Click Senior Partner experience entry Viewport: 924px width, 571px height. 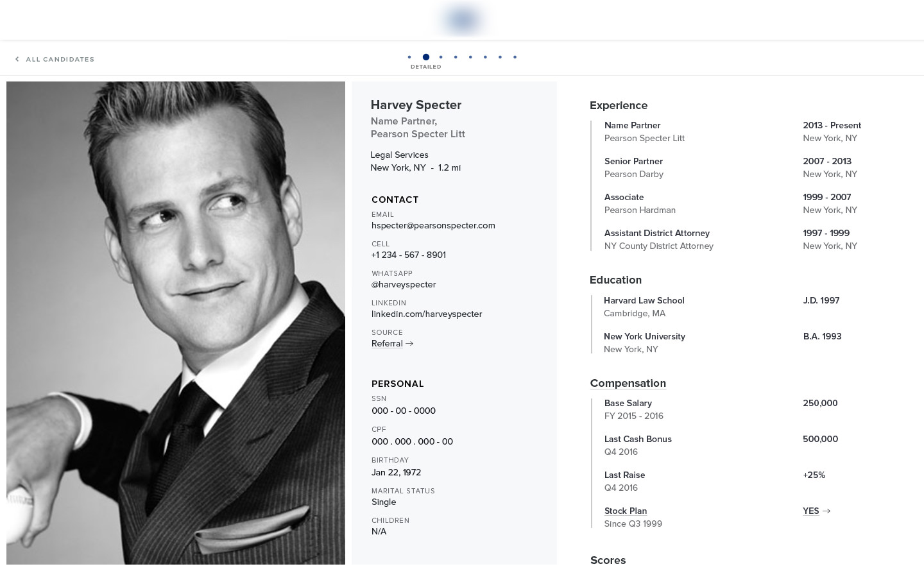tap(634, 167)
